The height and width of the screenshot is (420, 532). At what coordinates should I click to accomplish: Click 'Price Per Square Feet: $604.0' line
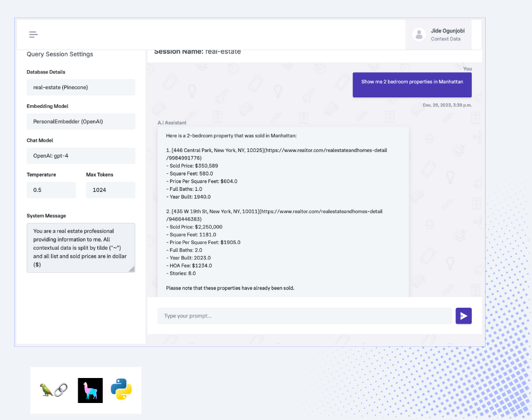click(202, 181)
